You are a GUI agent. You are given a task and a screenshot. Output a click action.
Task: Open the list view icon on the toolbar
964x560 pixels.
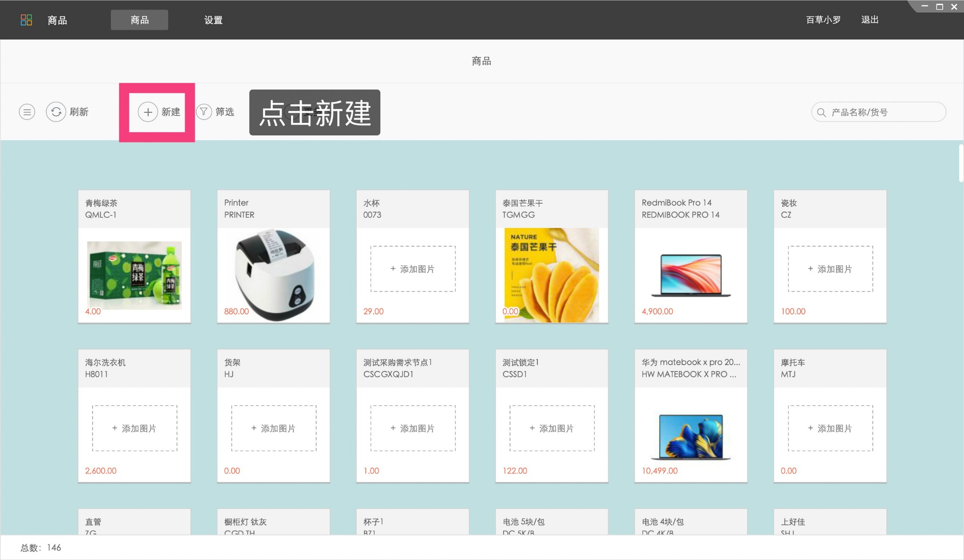[27, 111]
